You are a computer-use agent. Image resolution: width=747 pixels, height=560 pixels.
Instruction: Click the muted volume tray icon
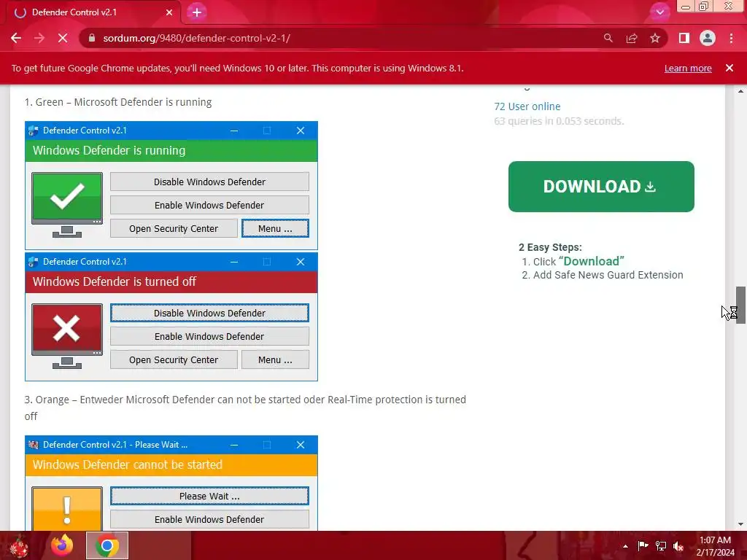pyautogui.click(x=678, y=546)
